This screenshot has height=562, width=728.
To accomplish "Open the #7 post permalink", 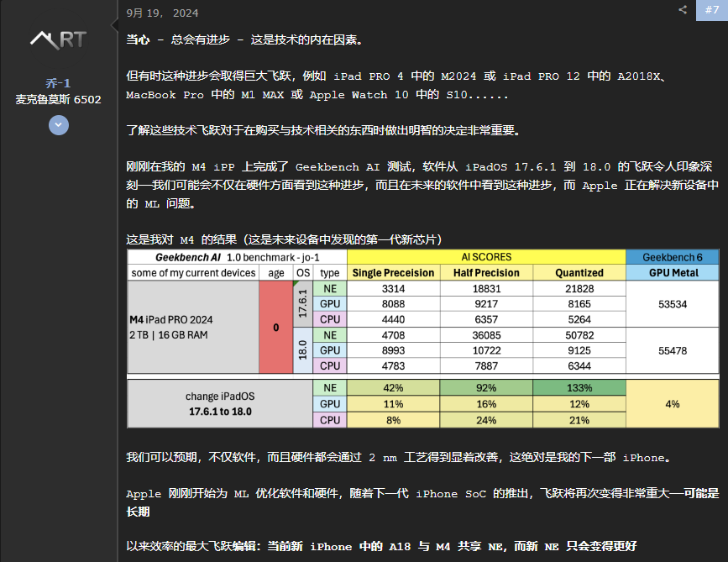I will (710, 10).
